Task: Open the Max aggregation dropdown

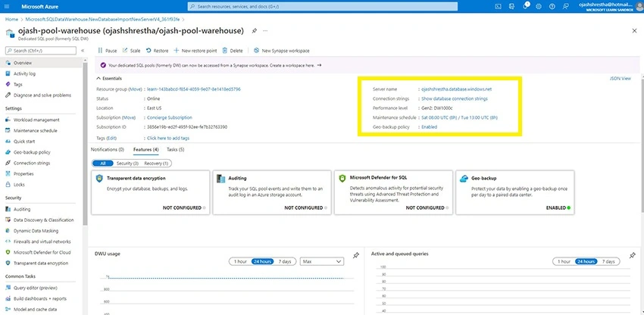Action: click(322, 261)
